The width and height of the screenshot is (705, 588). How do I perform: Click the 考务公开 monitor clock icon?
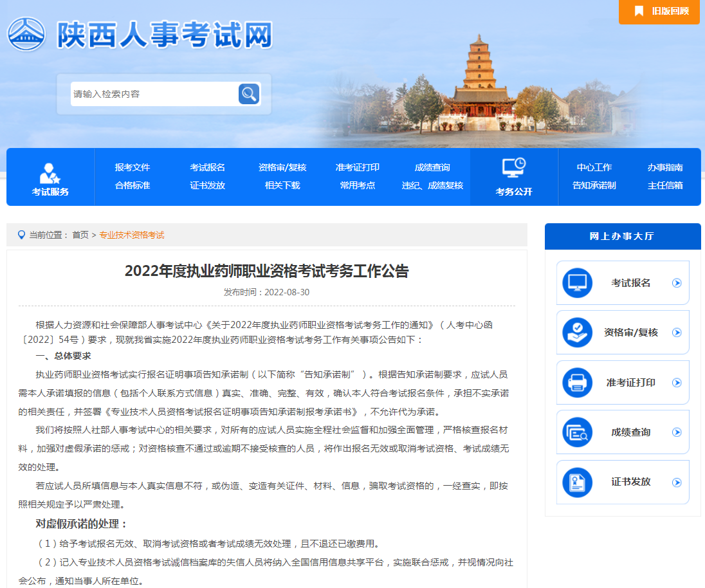click(513, 168)
